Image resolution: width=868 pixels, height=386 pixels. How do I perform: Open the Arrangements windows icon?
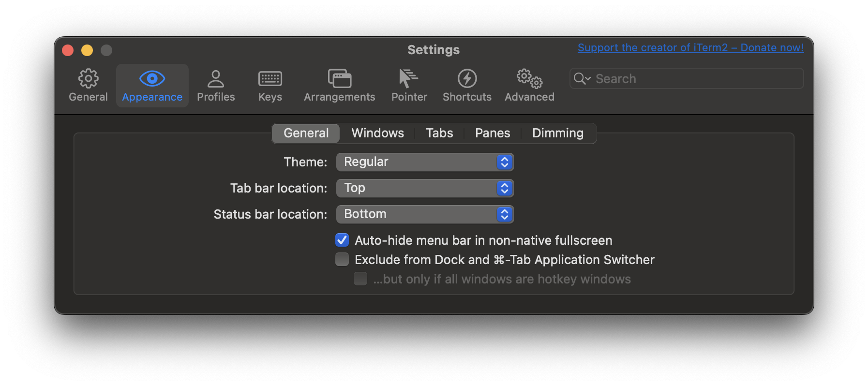pos(340,78)
